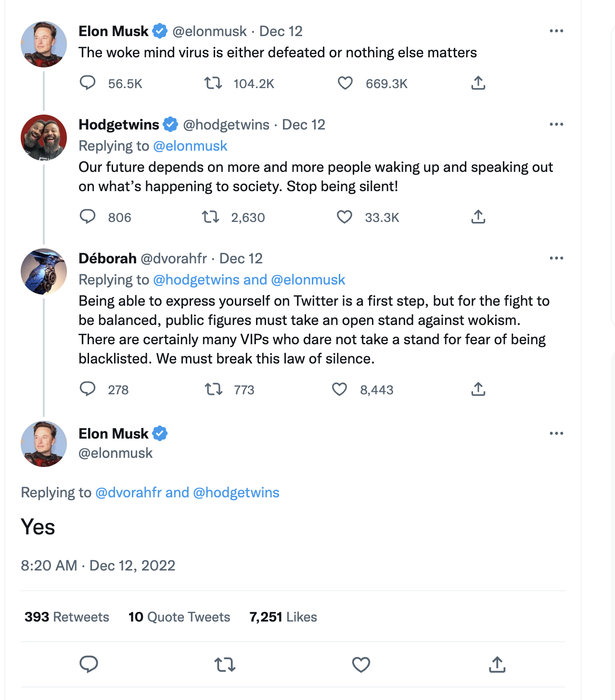Viewport: 615px width, 700px height.
Task: Retweet Elon Musk's top tweet
Action: (213, 83)
